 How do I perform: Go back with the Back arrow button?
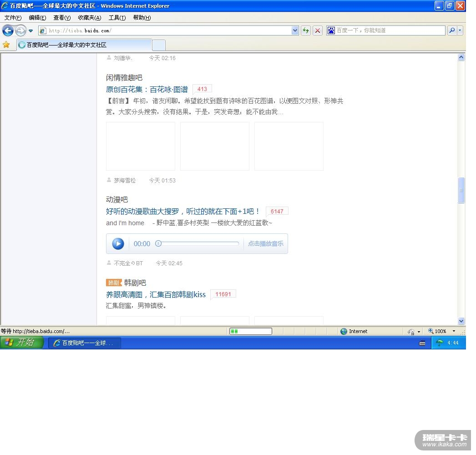click(x=8, y=30)
